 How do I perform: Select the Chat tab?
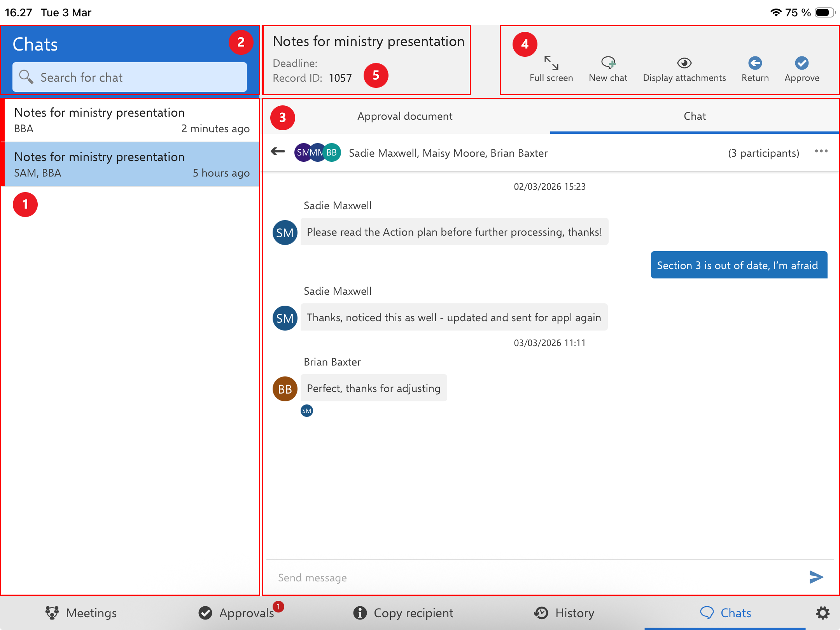point(695,116)
